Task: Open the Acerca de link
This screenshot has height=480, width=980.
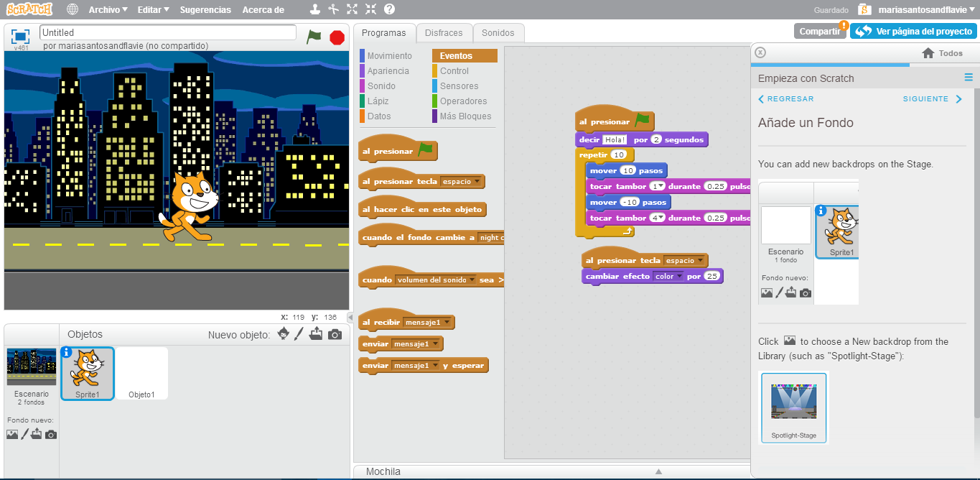Action: click(263, 10)
